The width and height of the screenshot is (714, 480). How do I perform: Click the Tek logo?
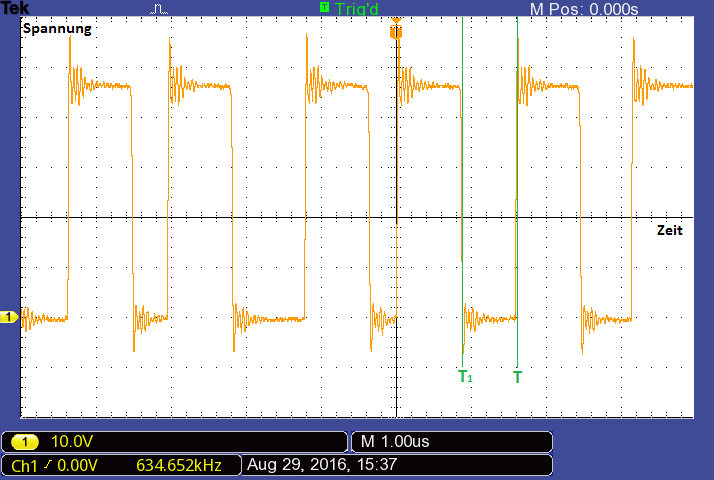[15, 7]
